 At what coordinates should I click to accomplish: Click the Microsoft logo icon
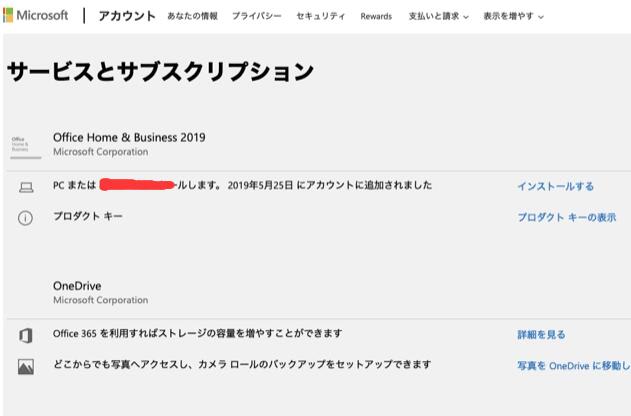[8, 16]
